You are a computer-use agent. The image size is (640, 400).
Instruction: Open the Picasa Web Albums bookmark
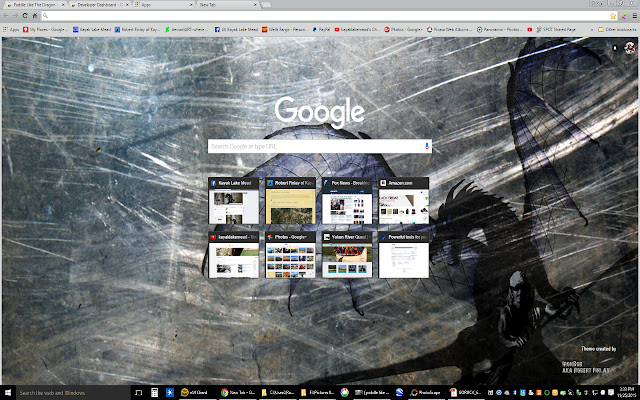[x=449, y=29]
